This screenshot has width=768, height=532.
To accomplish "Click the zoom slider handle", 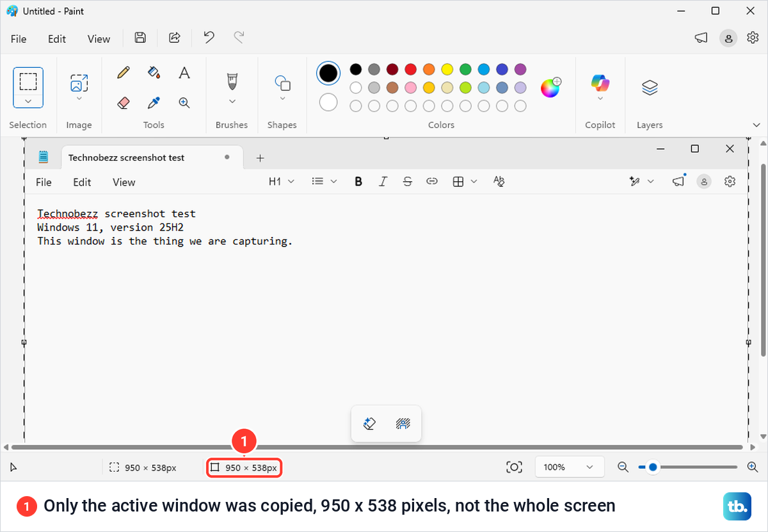I will pyautogui.click(x=653, y=467).
